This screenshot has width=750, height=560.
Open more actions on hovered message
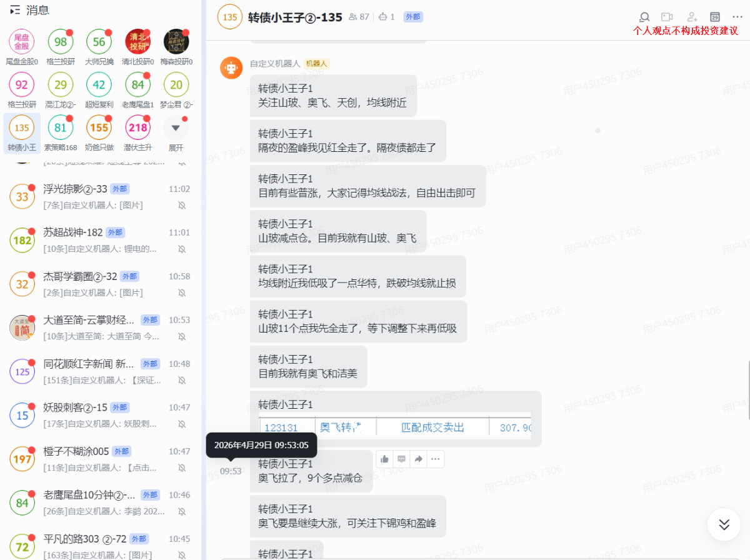[436, 459]
